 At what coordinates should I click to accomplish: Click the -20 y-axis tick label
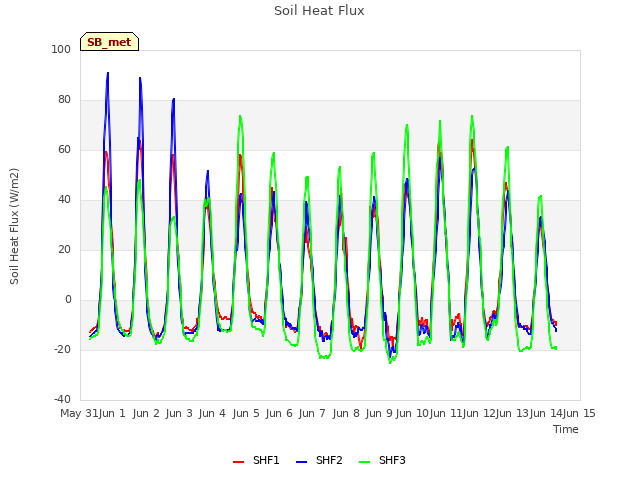click(62, 349)
